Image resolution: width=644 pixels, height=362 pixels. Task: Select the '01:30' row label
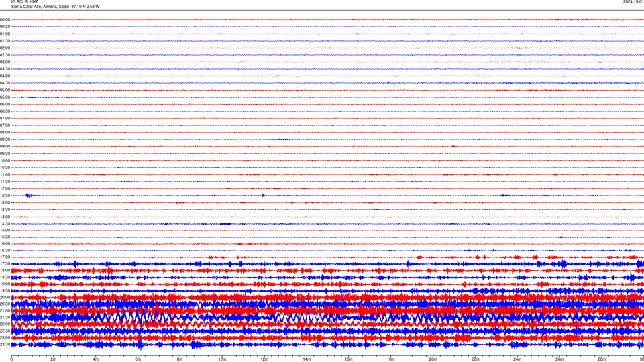click(x=5, y=41)
